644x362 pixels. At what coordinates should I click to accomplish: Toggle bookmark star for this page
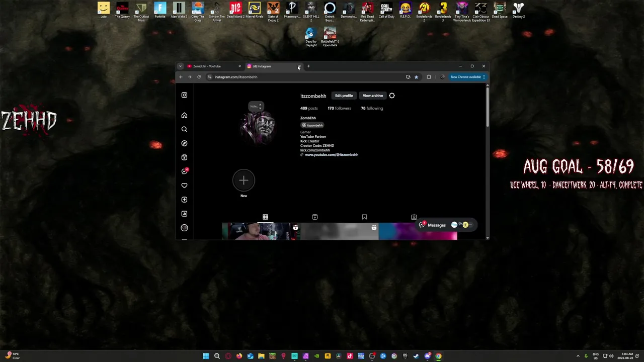[x=416, y=77]
